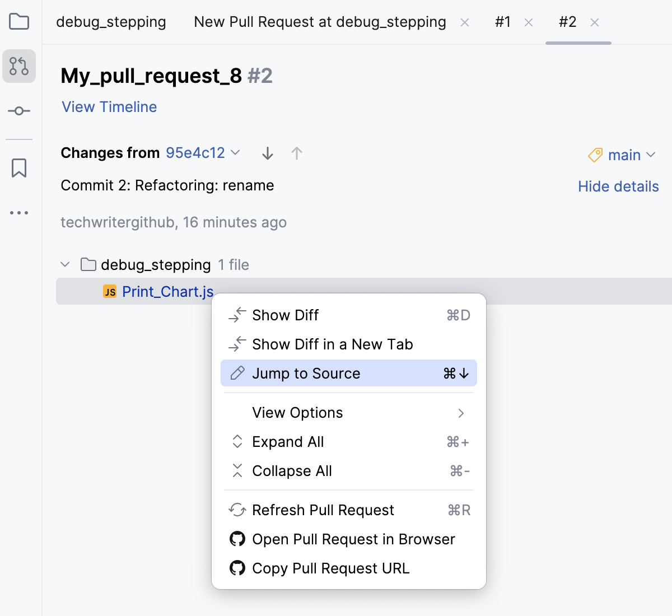Switch to the #1 tab
Viewport: 672px width, 616px height.
[502, 22]
